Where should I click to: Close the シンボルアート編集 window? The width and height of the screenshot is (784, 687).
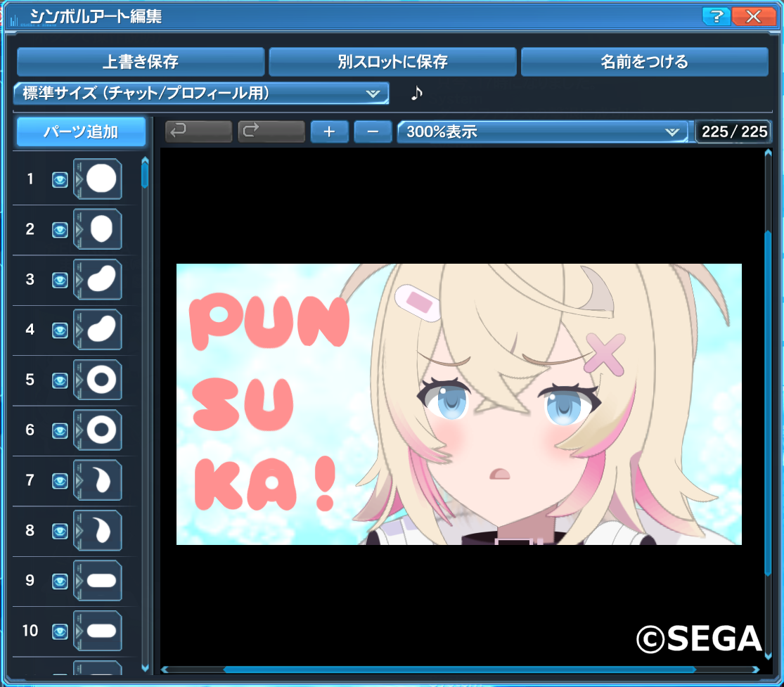pyautogui.click(x=754, y=16)
